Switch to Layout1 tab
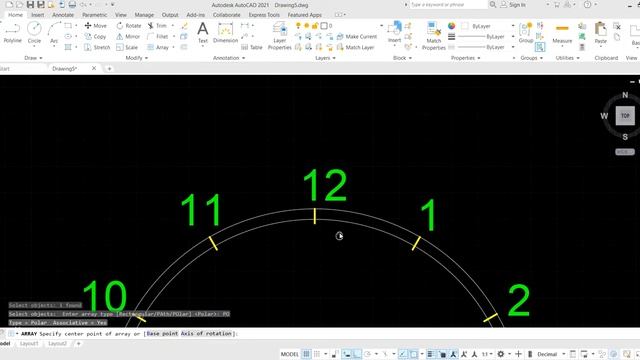Screen dimensions: 640x360 (x=29, y=344)
